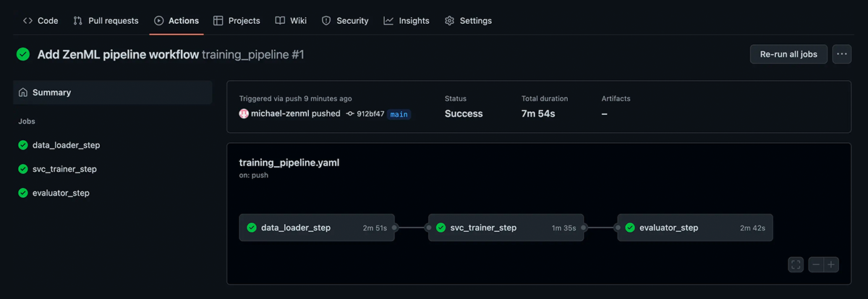Open the three-dot workflow options menu

[x=841, y=54]
